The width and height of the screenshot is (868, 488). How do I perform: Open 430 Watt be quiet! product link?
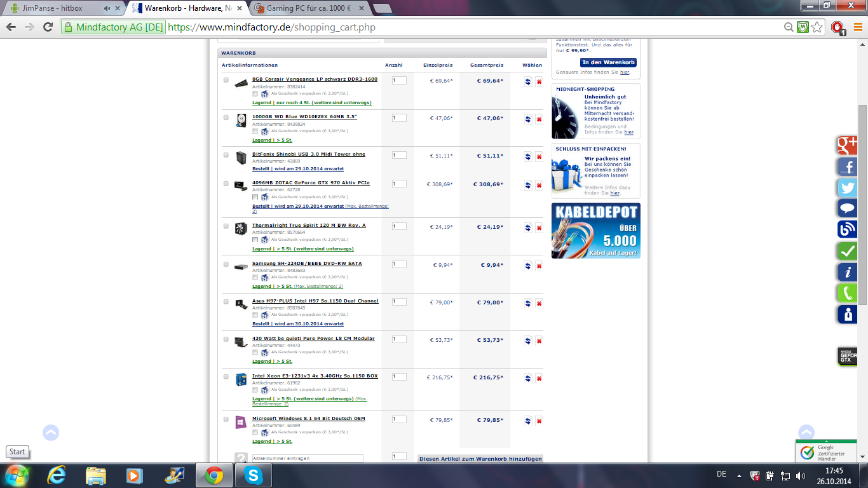313,339
